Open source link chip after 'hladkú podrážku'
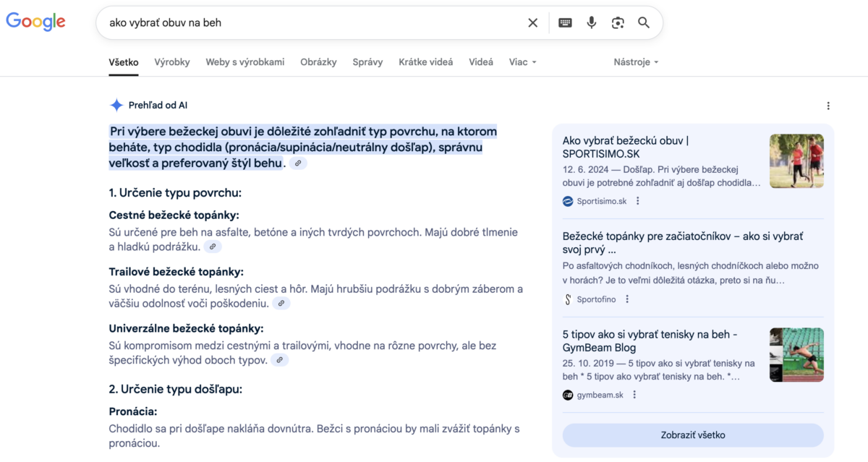The image size is (868, 462). (x=213, y=247)
